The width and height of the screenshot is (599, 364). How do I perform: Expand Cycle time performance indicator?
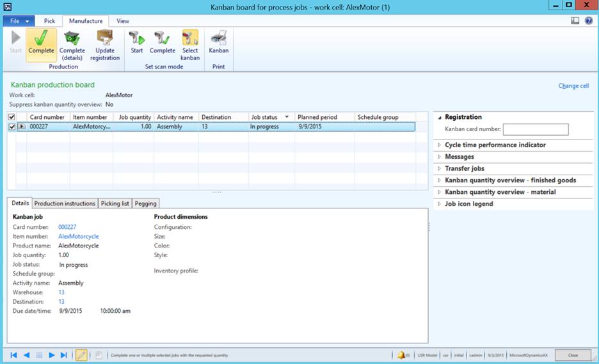click(439, 145)
